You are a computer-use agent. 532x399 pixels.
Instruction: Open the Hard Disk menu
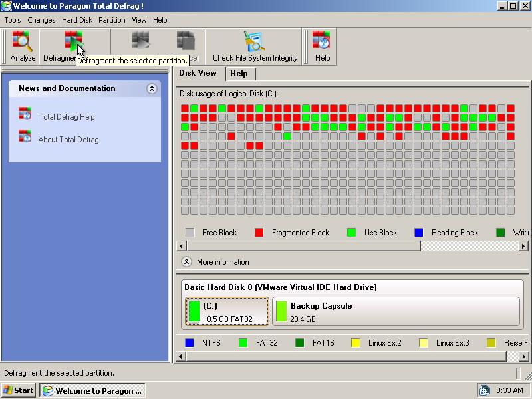pos(77,20)
